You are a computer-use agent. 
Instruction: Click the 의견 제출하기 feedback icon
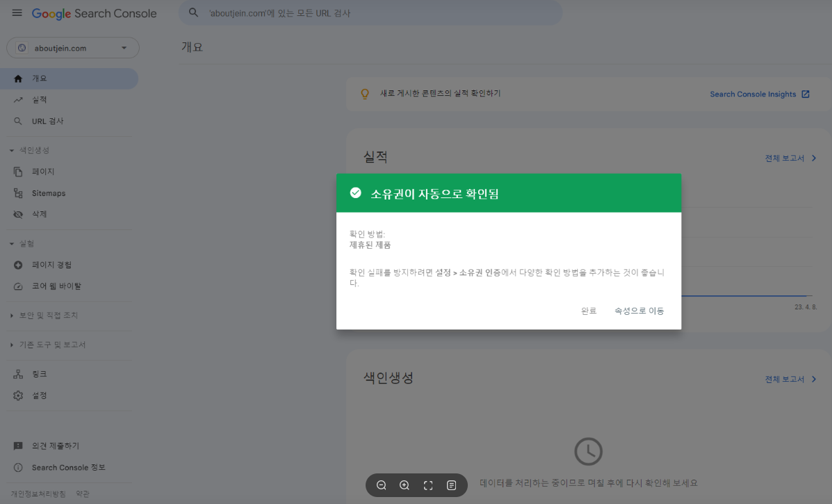point(18,446)
